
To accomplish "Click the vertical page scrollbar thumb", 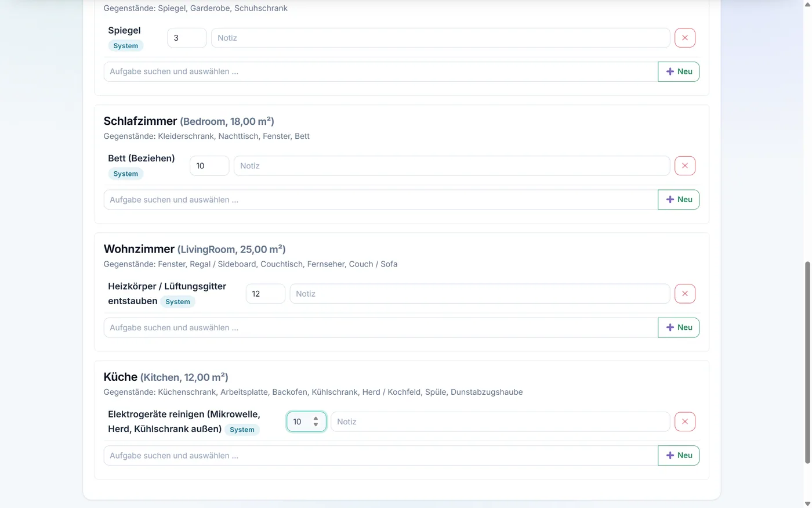I will (807, 363).
